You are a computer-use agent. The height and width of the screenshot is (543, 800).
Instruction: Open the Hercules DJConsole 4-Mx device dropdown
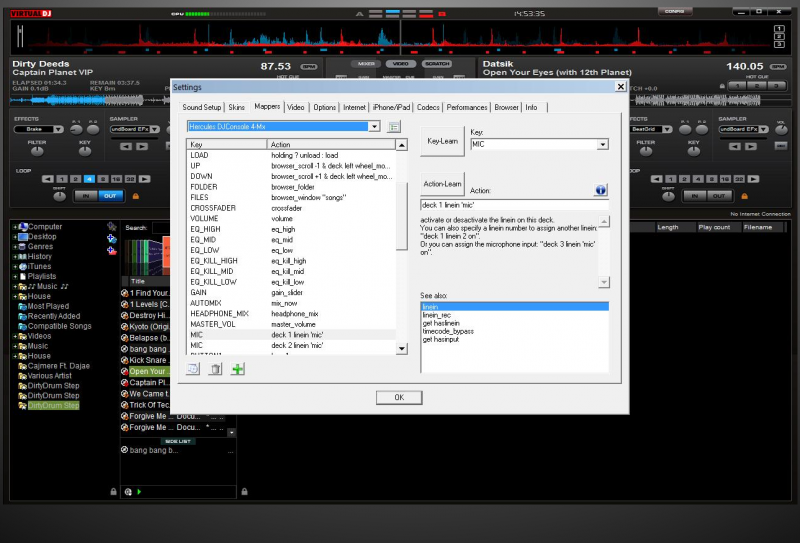[x=374, y=126]
